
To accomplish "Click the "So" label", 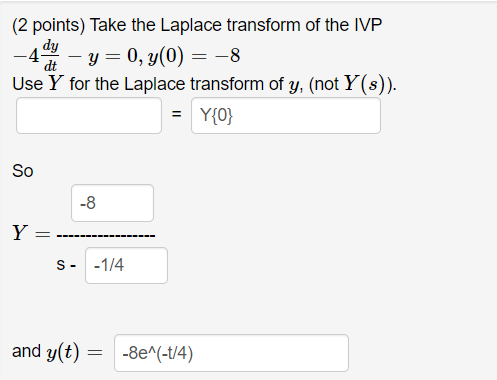I will pyautogui.click(x=23, y=171).
